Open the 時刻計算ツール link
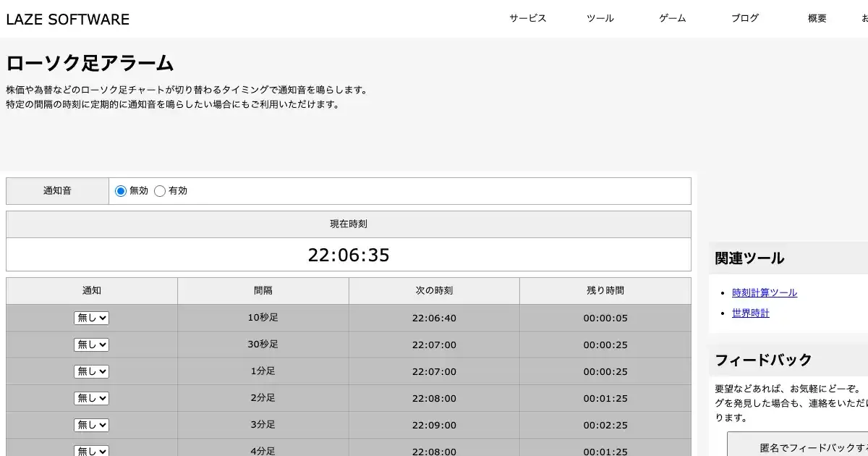Viewport: 868px width, 456px height. point(764,293)
